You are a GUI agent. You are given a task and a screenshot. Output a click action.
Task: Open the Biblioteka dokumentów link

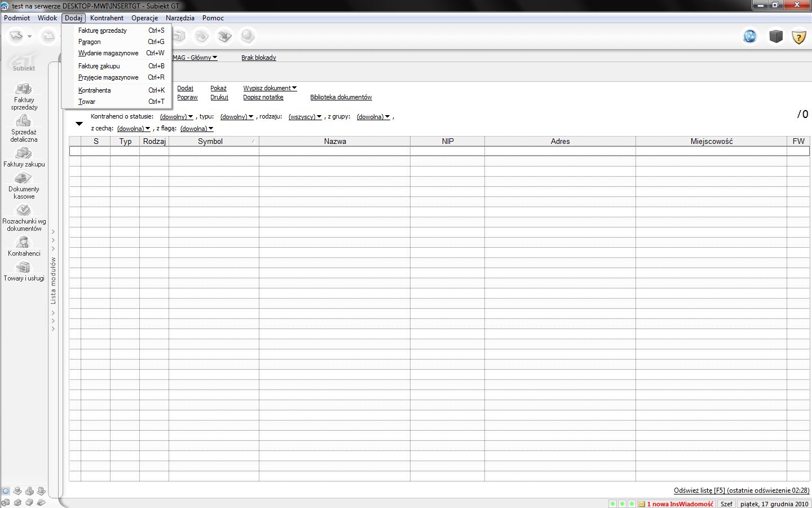341,97
